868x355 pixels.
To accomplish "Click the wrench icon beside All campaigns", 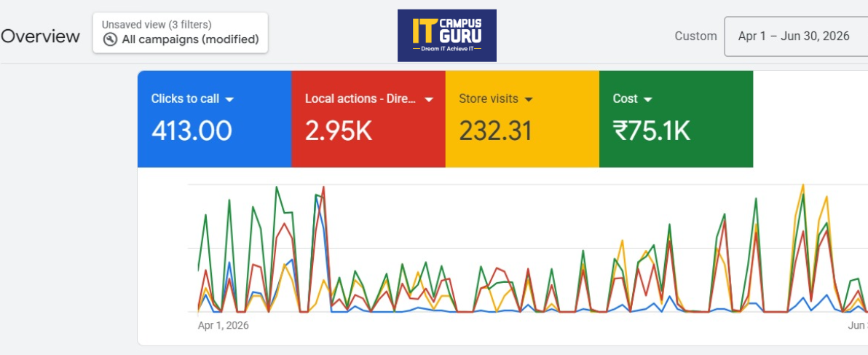I will [110, 39].
